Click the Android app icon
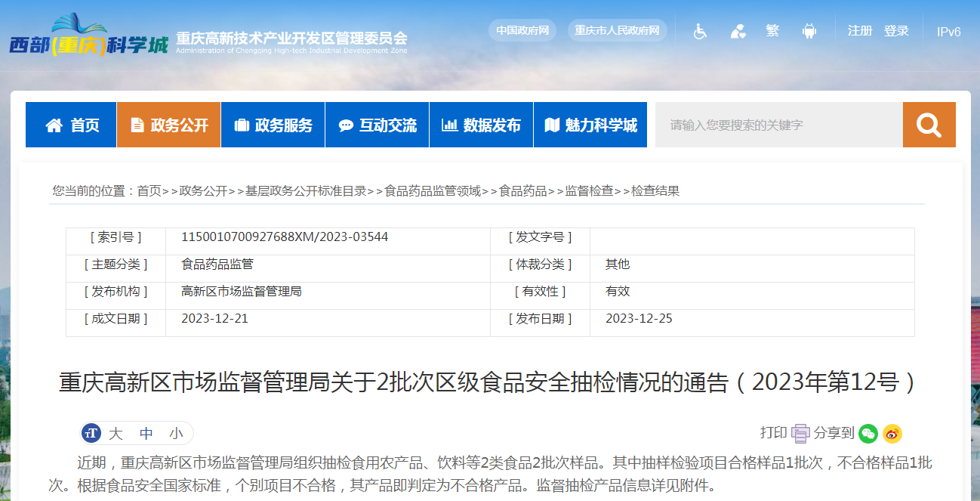Image resolution: width=980 pixels, height=501 pixels. coord(809,31)
